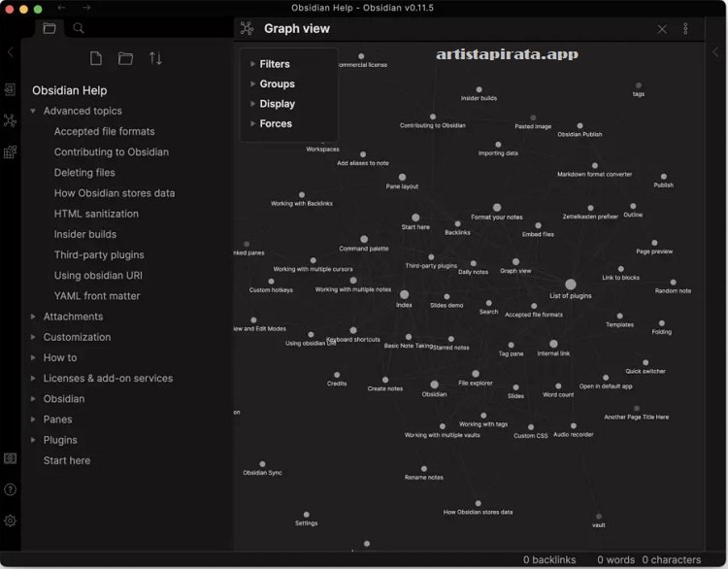Navigate back arrow in title bar
This screenshot has height=569, width=728.
point(61,8)
